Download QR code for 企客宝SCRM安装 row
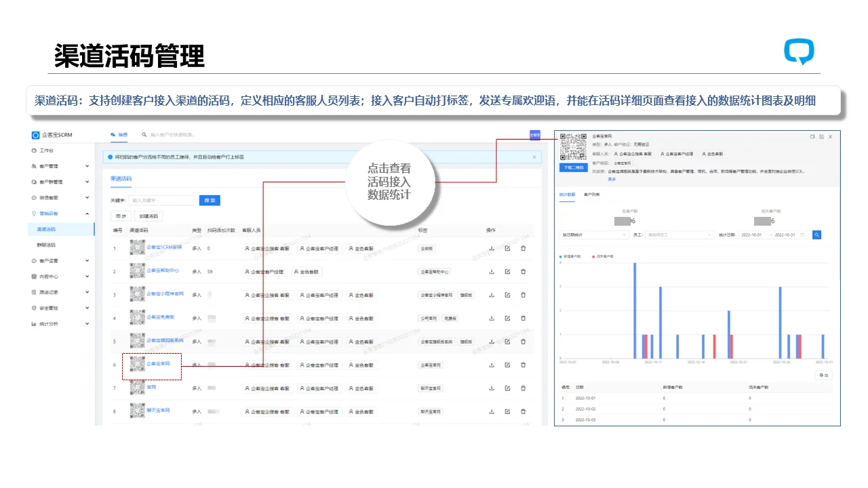Image resolution: width=868 pixels, height=488 pixels. [x=492, y=248]
